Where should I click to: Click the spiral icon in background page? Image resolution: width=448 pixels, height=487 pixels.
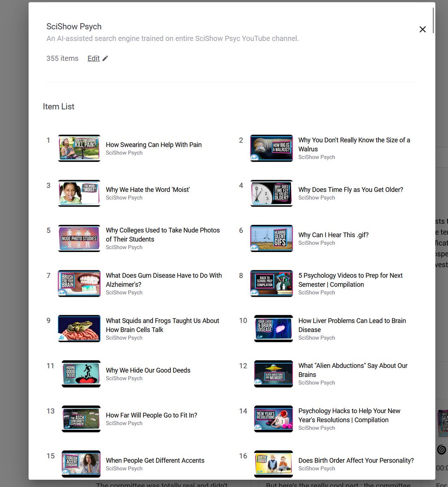(442, 449)
